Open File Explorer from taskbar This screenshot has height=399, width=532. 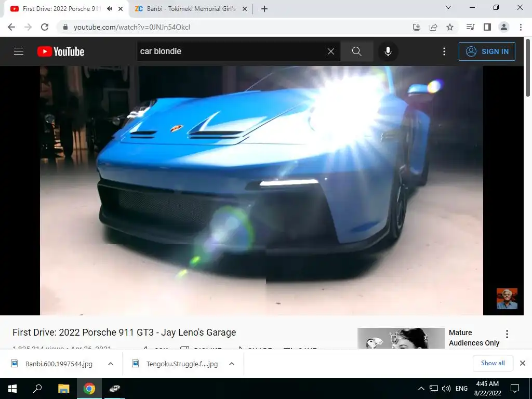pyautogui.click(x=63, y=389)
